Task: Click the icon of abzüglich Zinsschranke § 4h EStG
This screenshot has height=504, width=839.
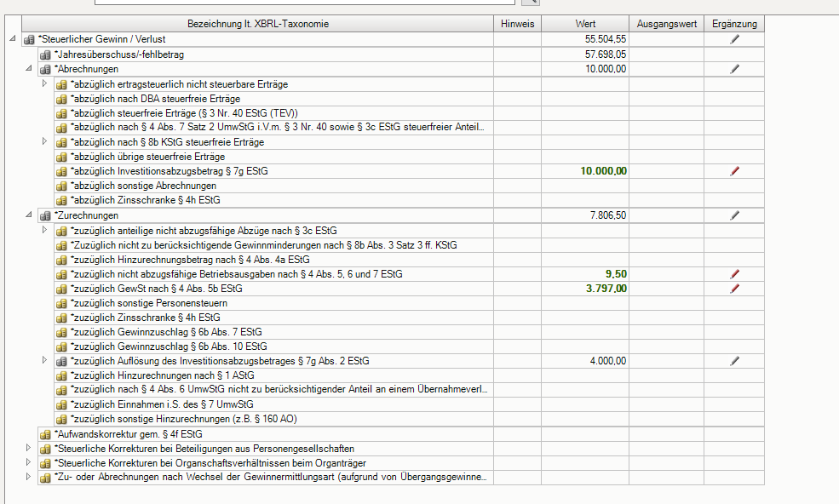Action: point(61,201)
